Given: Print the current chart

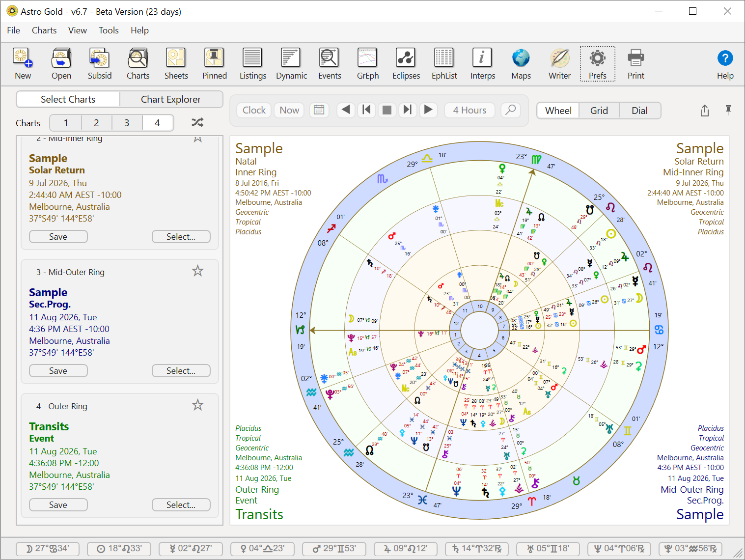Looking at the screenshot, I should [x=636, y=64].
